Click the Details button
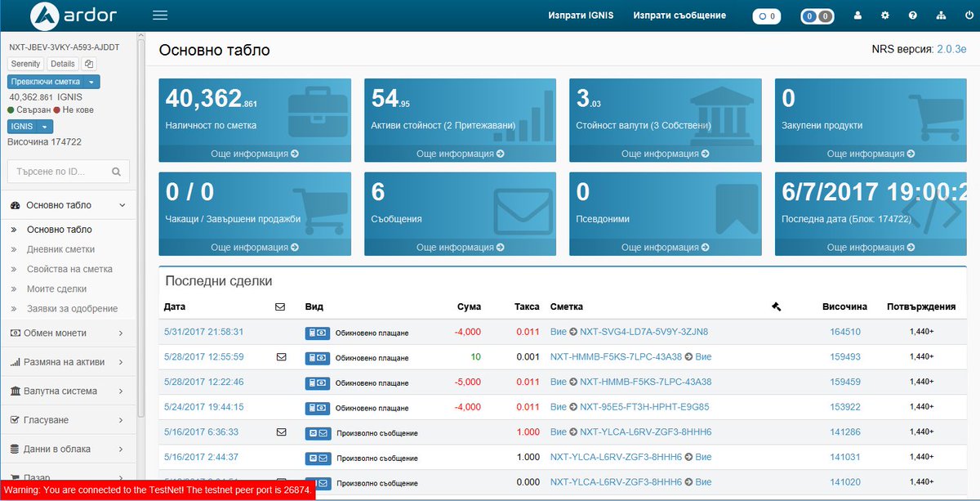 [x=62, y=64]
